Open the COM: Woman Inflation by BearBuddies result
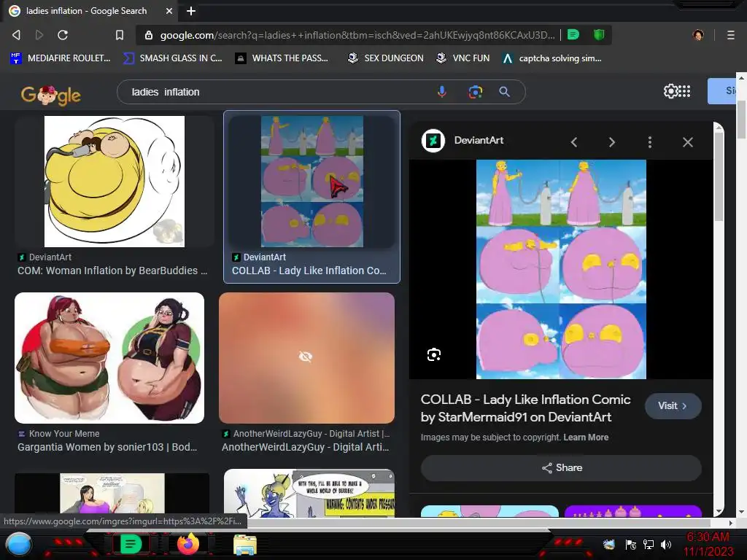Screen dimensions: 747x560 112,271
